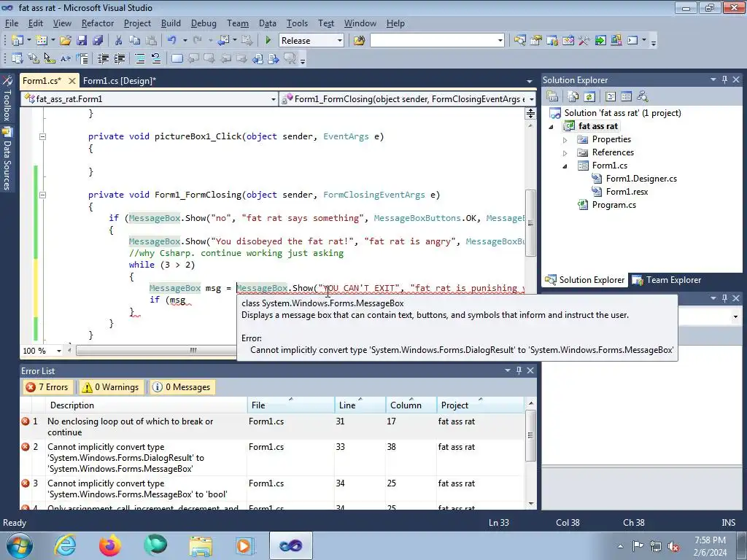This screenshot has height=560, width=747.
Task: Open the Extension Manager toolbar icon
Action: tap(616, 41)
